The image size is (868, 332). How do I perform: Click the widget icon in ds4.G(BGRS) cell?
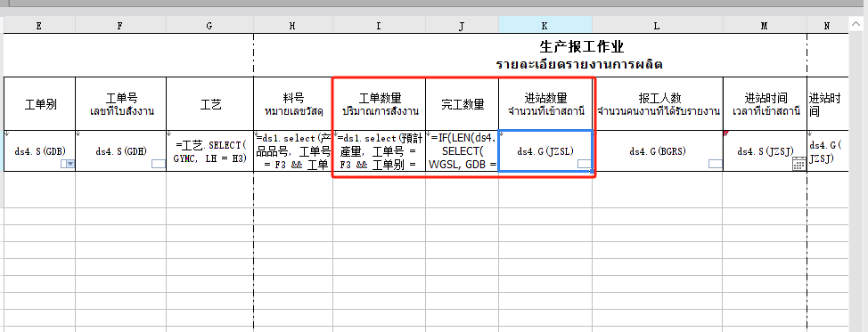(716, 163)
